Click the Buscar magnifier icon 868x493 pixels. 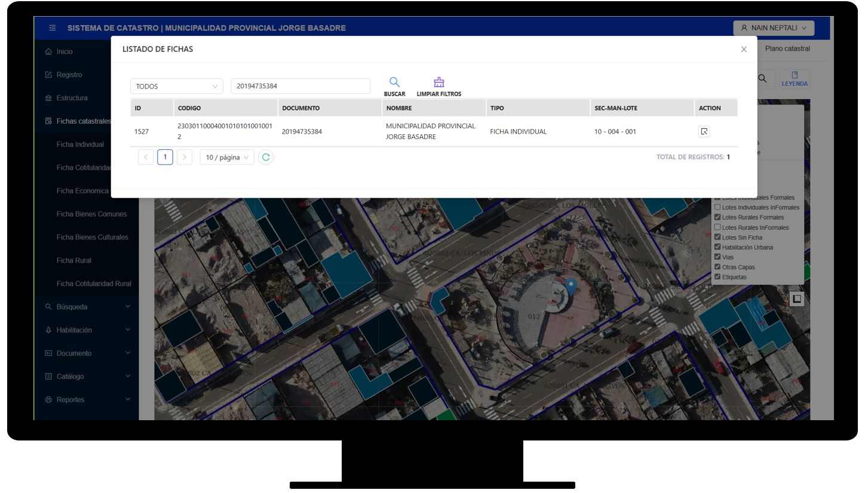(394, 83)
